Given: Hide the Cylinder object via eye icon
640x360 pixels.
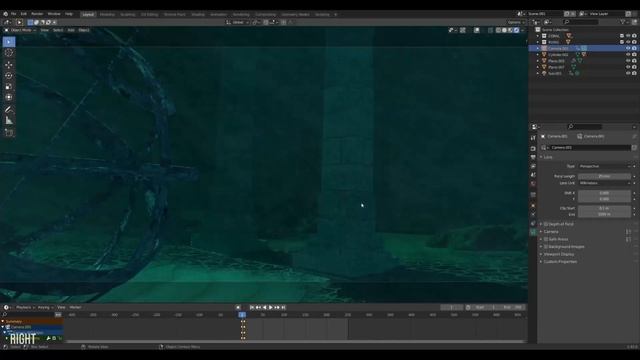Looking at the screenshot, I should [628, 54].
